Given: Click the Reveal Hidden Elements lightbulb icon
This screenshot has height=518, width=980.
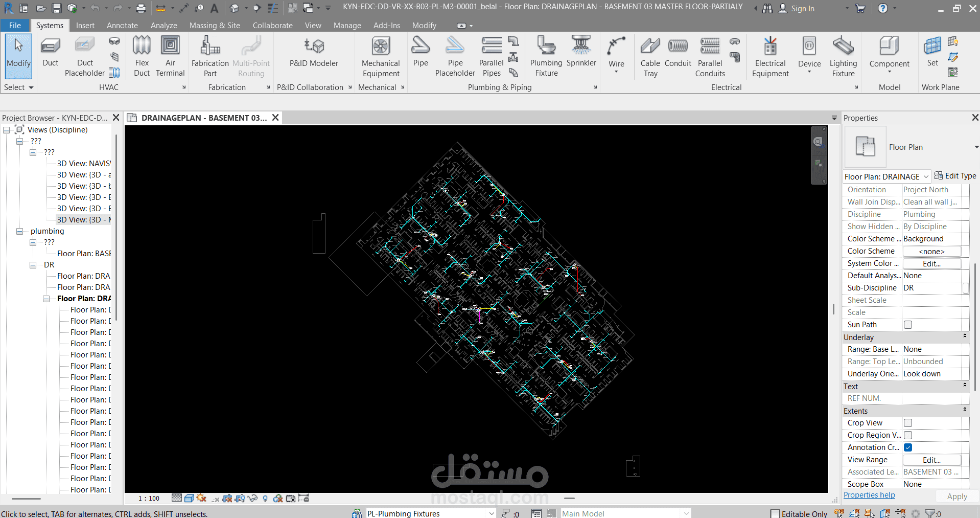Looking at the screenshot, I should 265,499.
